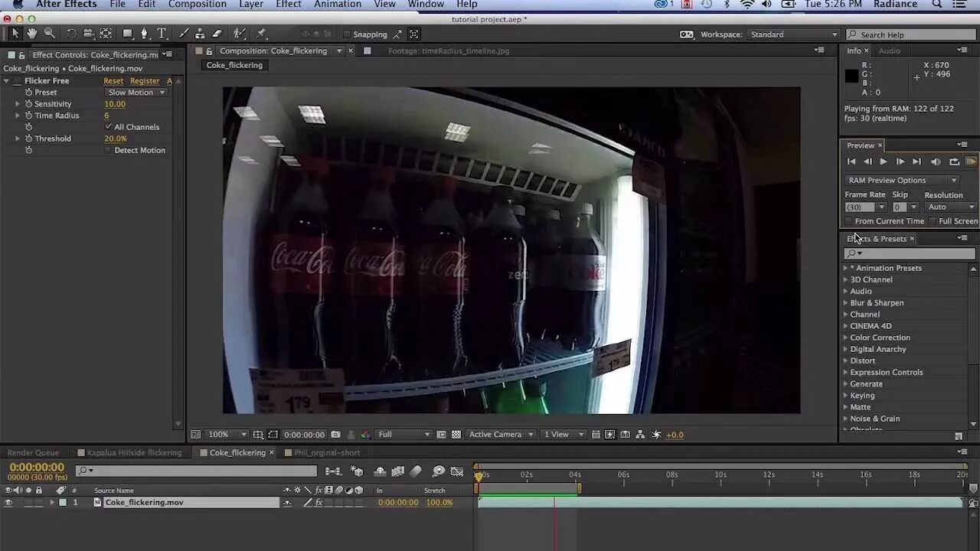980x551 pixels.
Task: Select the Unified Camera tool
Action: point(89,34)
